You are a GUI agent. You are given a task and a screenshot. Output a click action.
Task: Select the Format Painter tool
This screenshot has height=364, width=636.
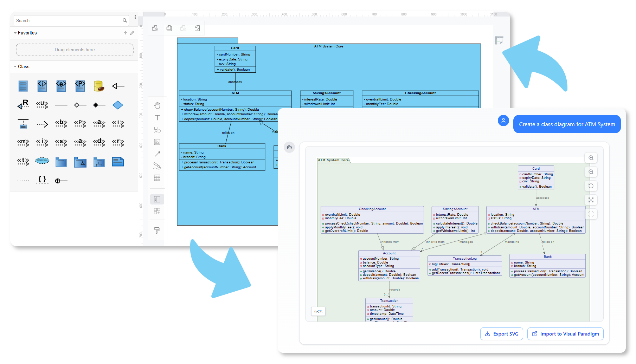(x=157, y=230)
